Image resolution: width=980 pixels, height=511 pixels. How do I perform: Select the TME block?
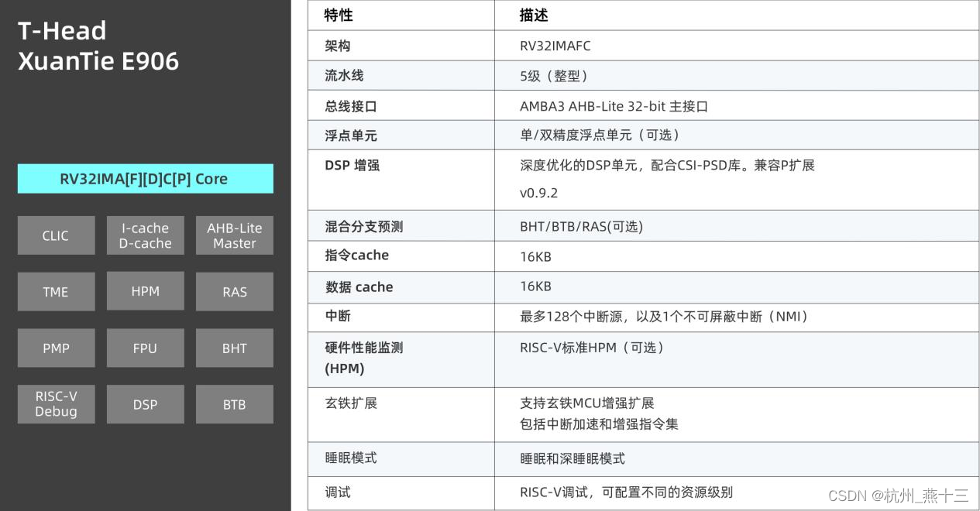[56, 292]
